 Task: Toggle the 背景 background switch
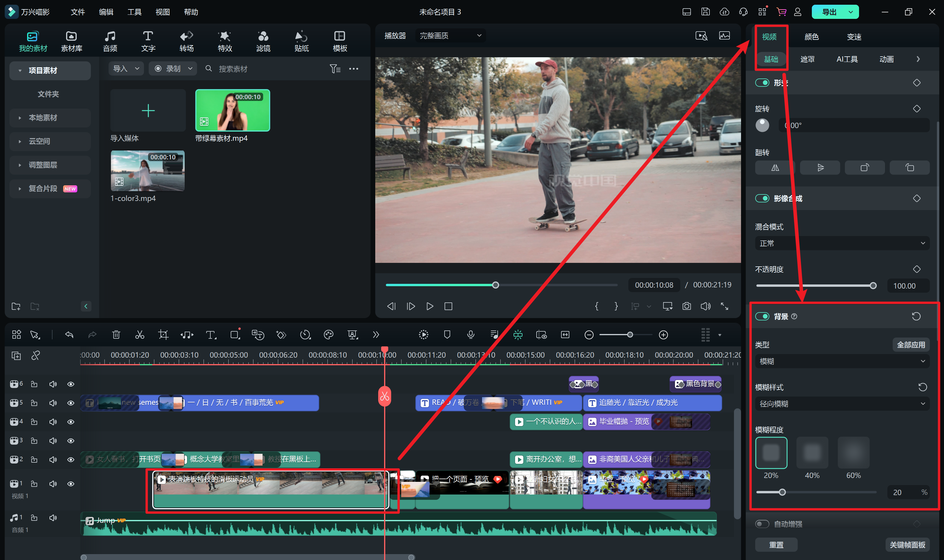click(x=762, y=316)
